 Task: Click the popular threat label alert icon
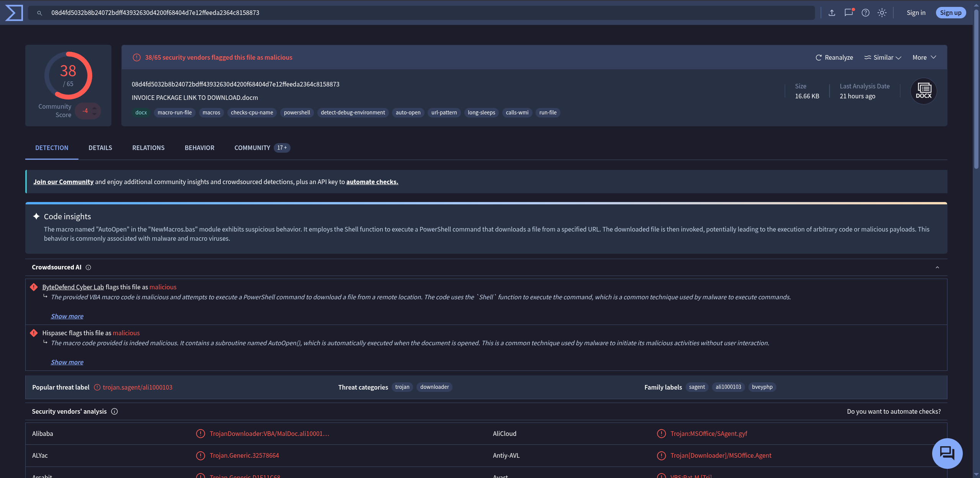(97, 387)
